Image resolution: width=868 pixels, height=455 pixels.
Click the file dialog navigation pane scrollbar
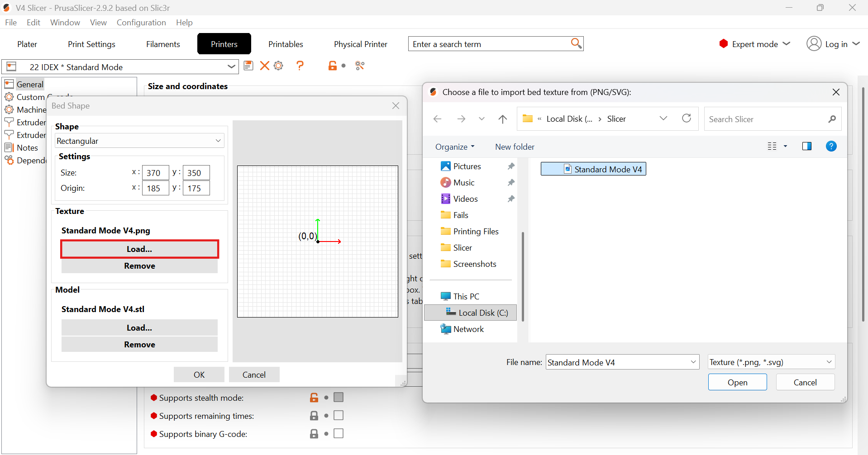(x=523, y=276)
